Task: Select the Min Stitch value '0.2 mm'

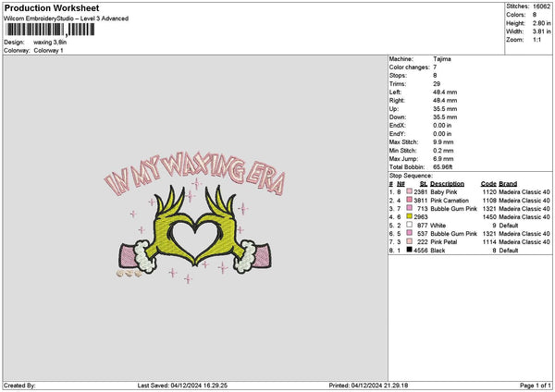Action: 443,151
